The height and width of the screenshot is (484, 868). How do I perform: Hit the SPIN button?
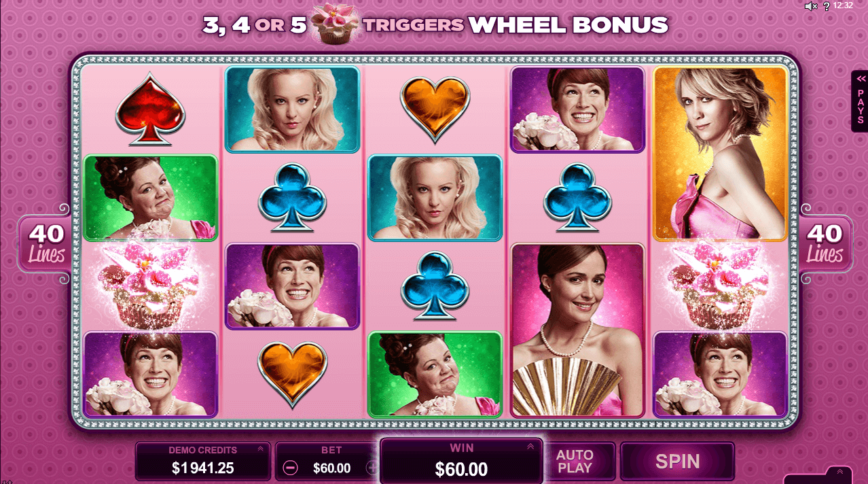677,462
